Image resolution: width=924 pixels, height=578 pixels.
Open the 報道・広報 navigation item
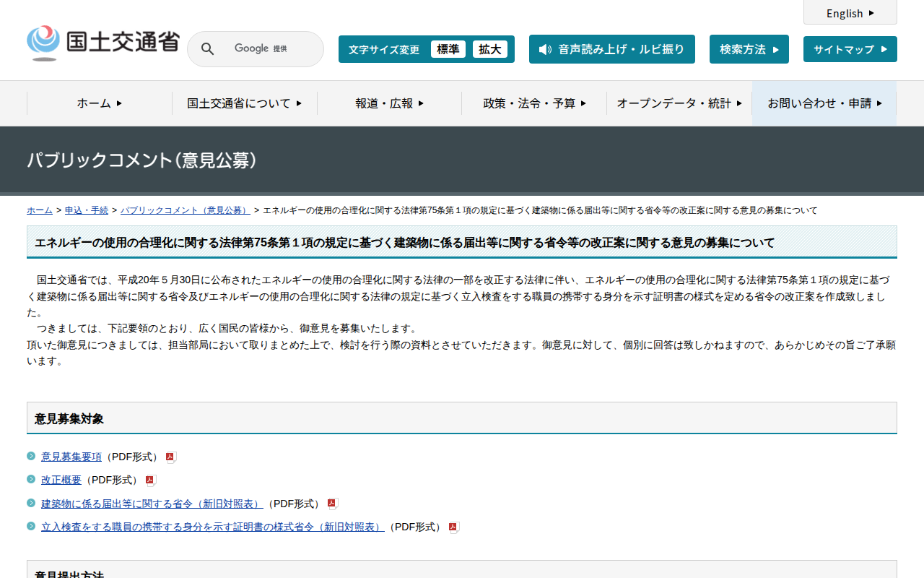click(x=389, y=103)
